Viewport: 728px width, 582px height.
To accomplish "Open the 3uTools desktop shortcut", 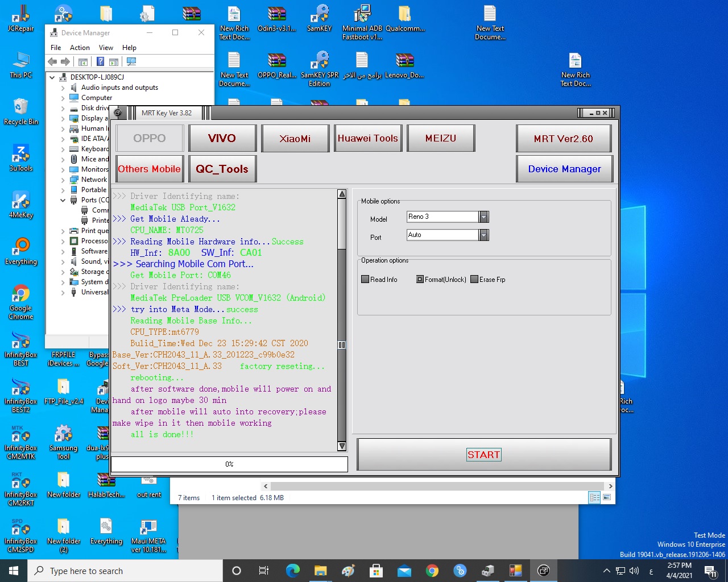I will [x=21, y=158].
